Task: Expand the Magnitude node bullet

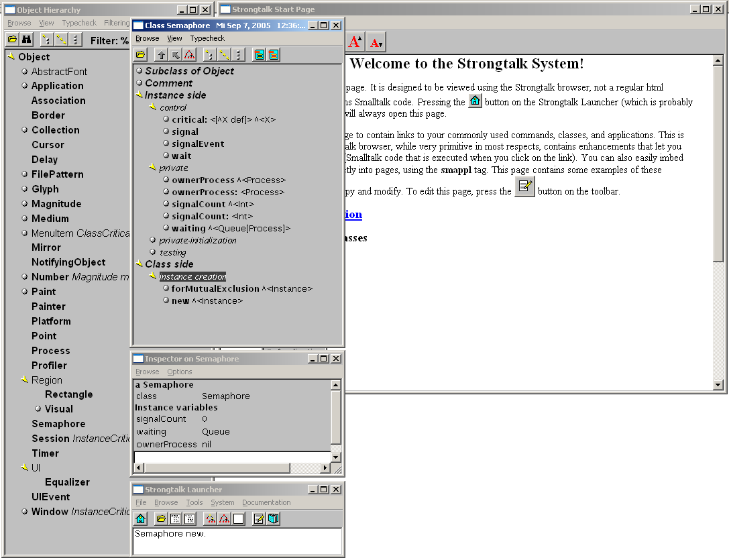Action: coord(25,203)
